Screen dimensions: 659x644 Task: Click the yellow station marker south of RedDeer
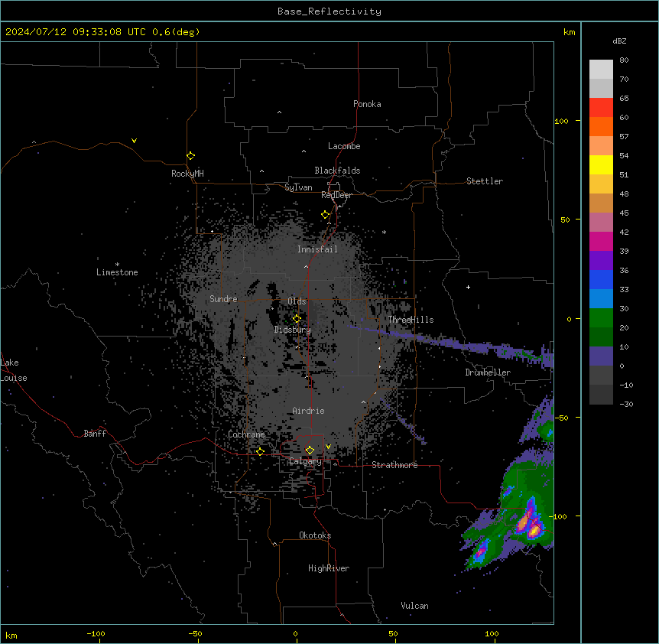(326, 215)
